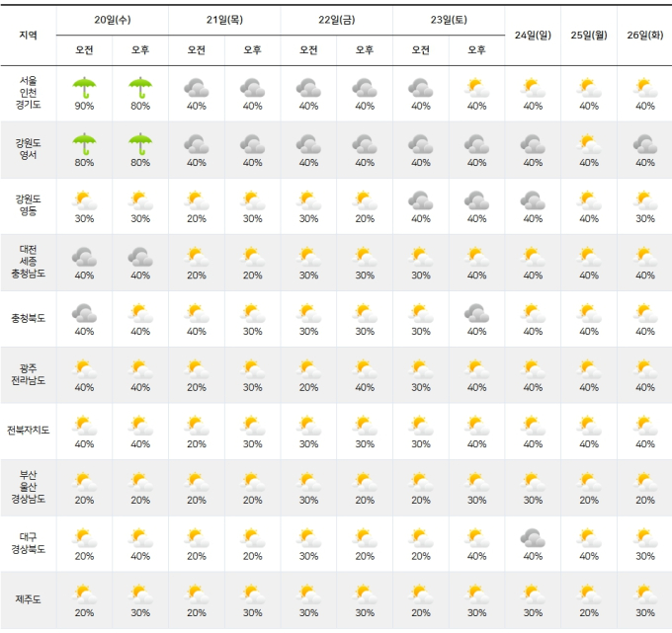Viewport: 672px width, 633px height.
Task: Click 강원도 영서 umbrella icon for 20일 오후
Action: 140,144
